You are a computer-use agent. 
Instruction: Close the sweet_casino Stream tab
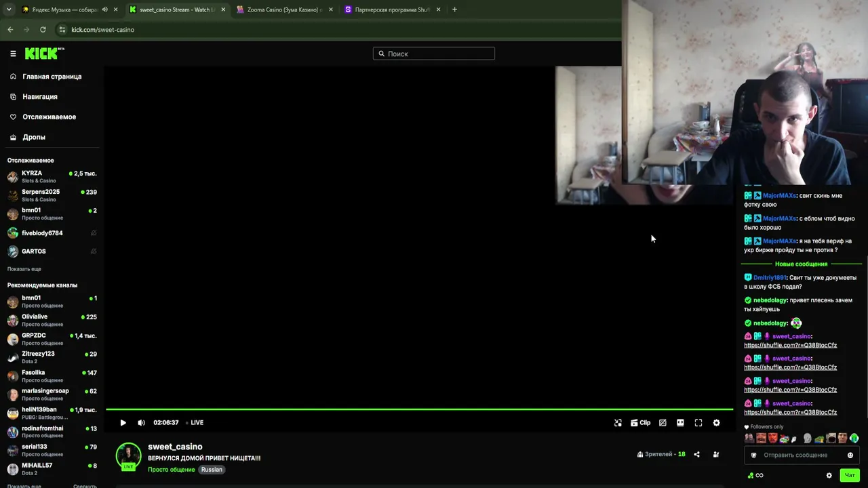[223, 9]
